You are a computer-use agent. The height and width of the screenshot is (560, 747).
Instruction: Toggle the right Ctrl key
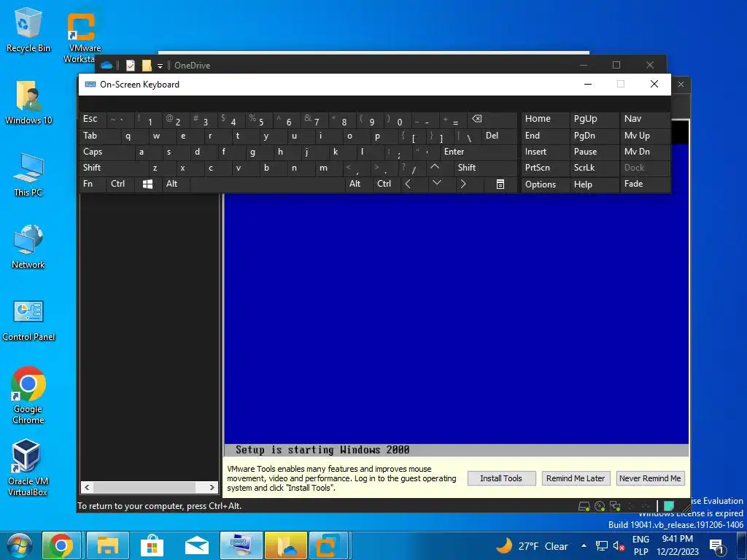pyautogui.click(x=387, y=184)
